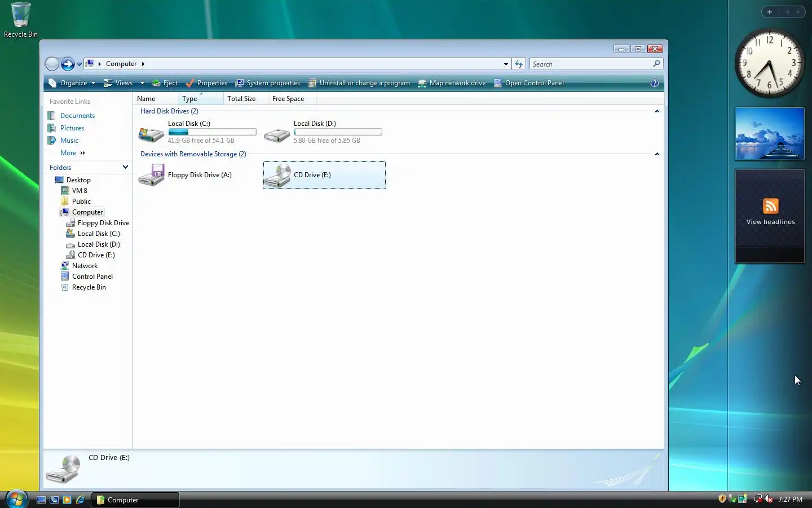
Task: Select the Local Disk (C:) drive icon
Action: [x=151, y=134]
